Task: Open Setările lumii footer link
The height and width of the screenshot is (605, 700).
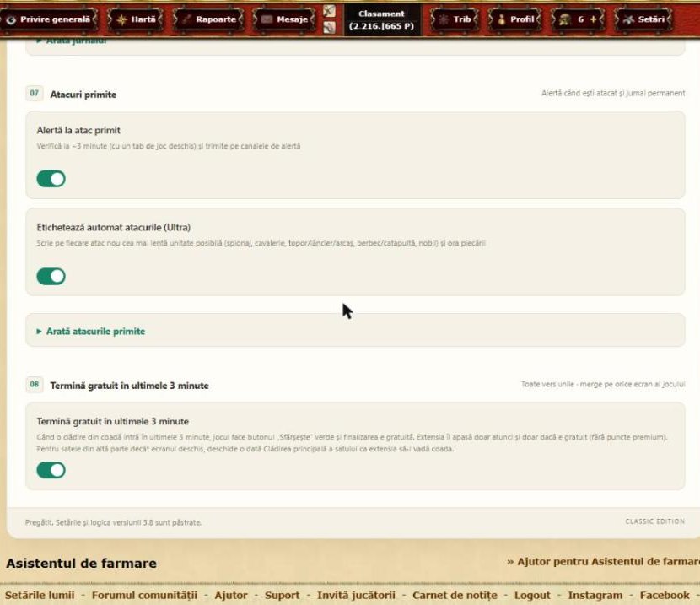Action: tap(40, 595)
